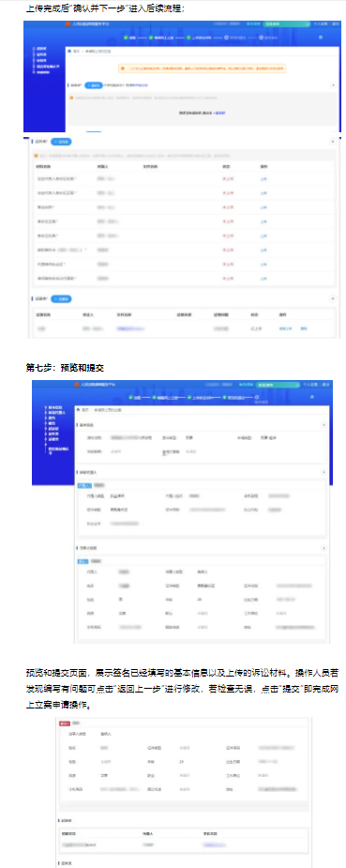This screenshot has height=868, width=346.
Task: Click the home icon in the preview page breadcrumb
Action: pos(78,410)
